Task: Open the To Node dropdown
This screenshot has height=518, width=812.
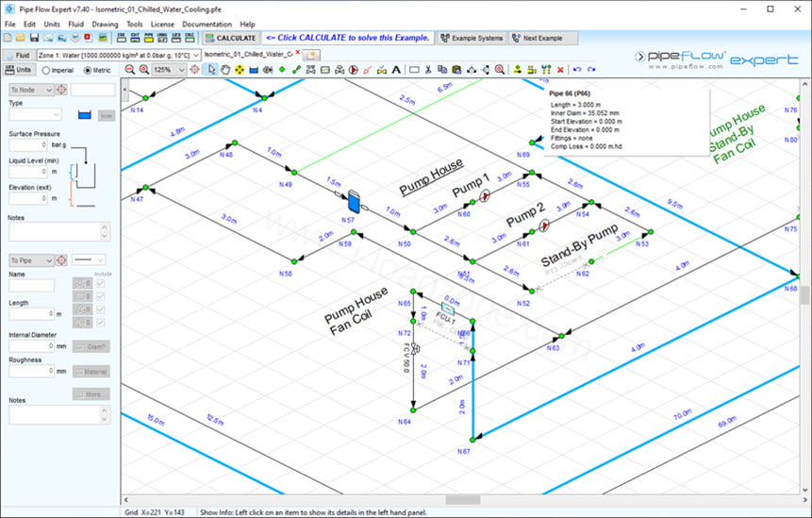Action: [31, 90]
